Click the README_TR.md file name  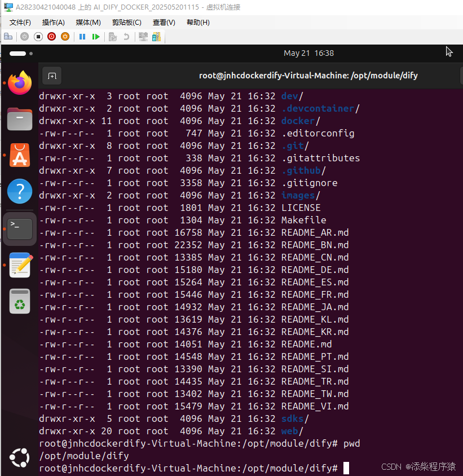click(315, 382)
